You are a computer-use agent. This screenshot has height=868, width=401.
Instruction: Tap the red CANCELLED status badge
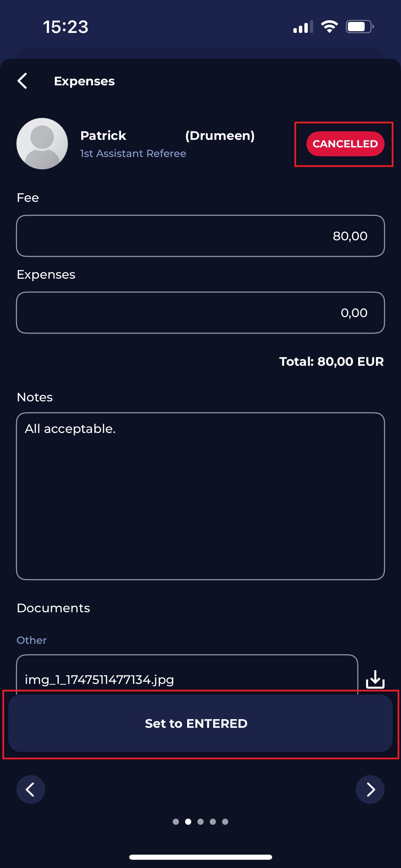point(345,144)
